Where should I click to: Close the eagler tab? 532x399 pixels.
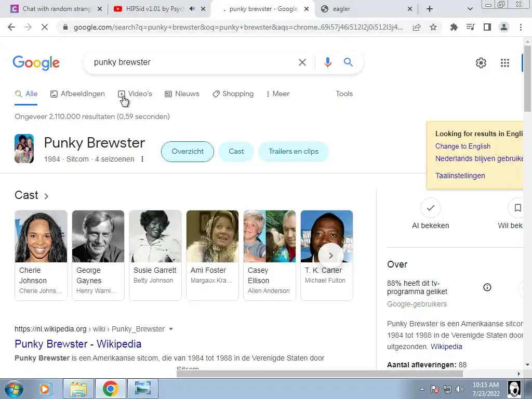[x=409, y=9]
